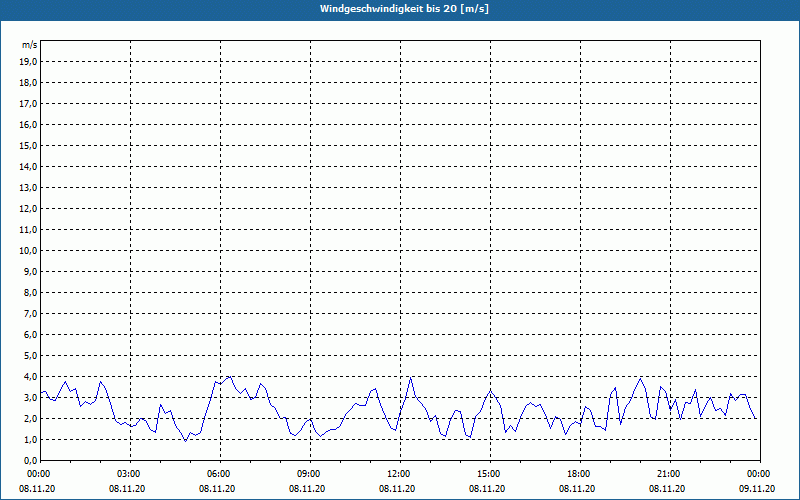Click the 10,0 y-axis label
Image resolution: width=800 pixels, height=500 pixels.
[29, 250]
